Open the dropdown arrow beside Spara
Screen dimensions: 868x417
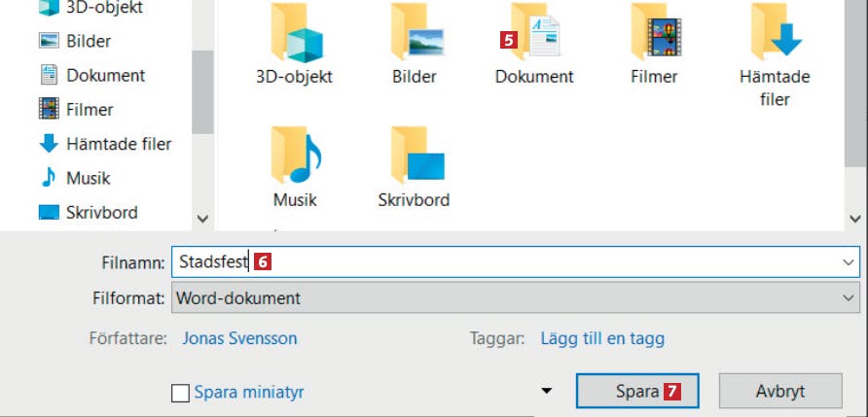pos(546,392)
